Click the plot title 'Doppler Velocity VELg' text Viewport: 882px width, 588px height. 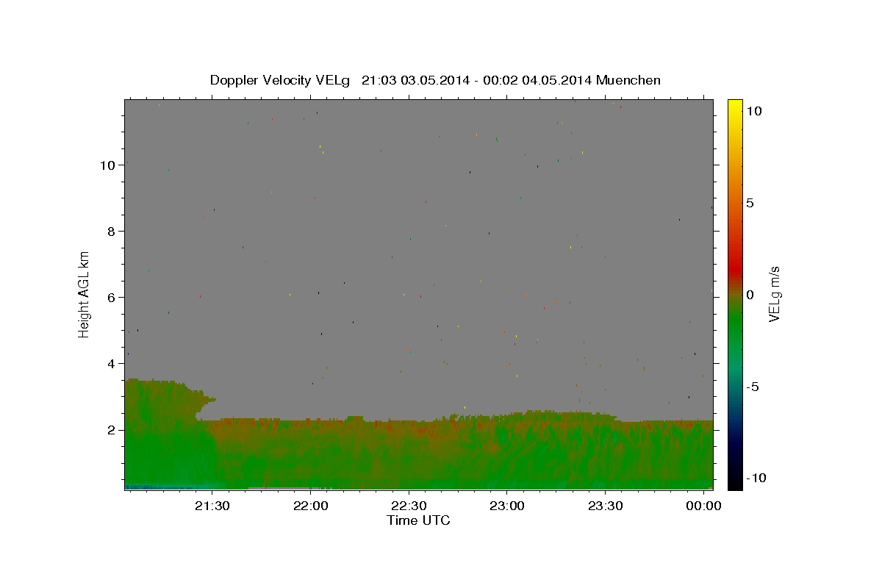(281, 80)
